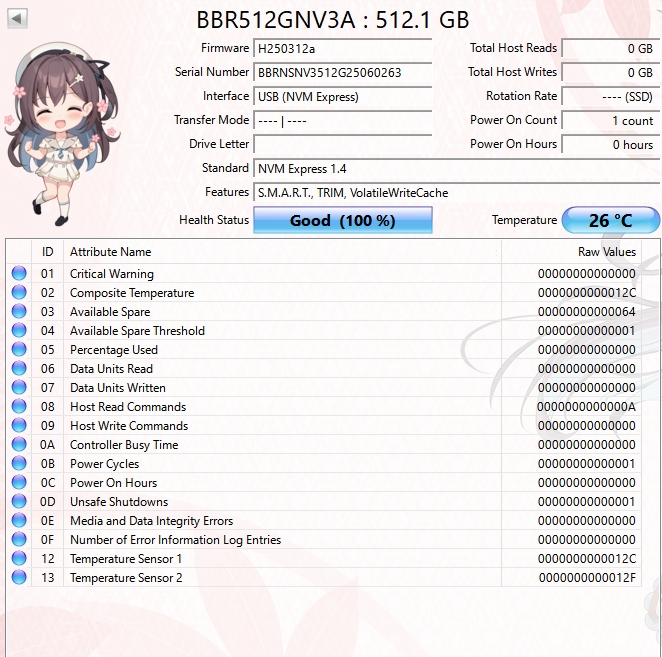Click the previous disk arrow button

point(17,19)
